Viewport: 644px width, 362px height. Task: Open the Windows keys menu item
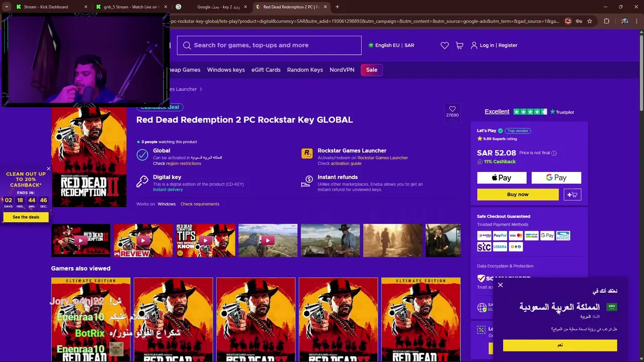pos(226,70)
